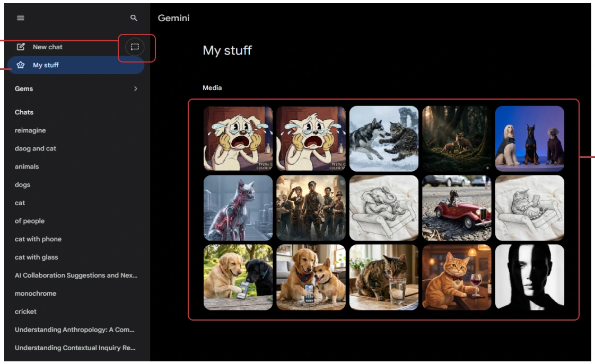This screenshot has height=364, width=595.
Task: Expand the Gems section chevron
Action: point(135,88)
